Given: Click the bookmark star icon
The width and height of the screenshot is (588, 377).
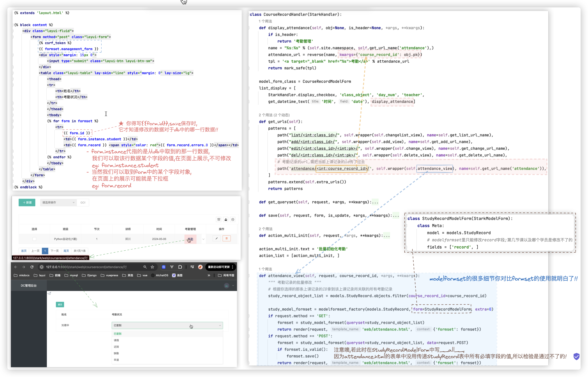Looking at the screenshot, I should click(152, 267).
